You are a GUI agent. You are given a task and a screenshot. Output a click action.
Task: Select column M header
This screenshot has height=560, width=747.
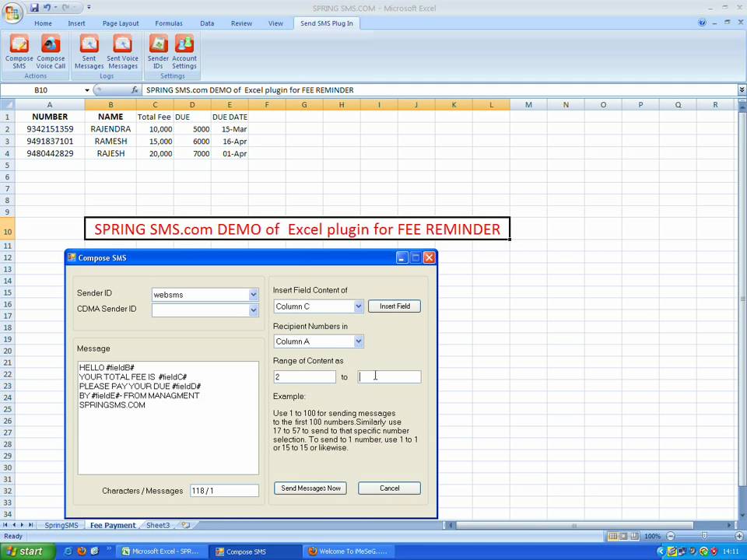tap(528, 105)
